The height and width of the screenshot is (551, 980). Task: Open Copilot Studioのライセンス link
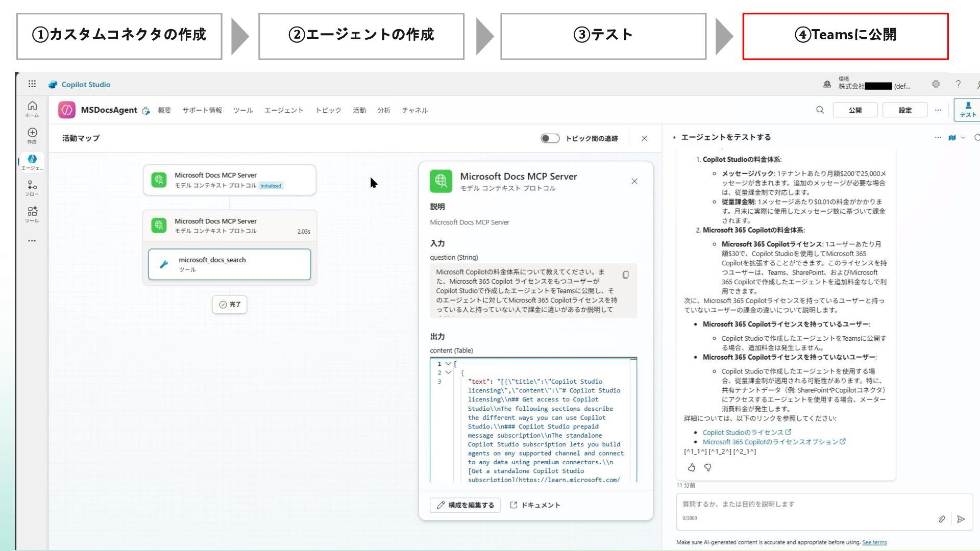(746, 432)
